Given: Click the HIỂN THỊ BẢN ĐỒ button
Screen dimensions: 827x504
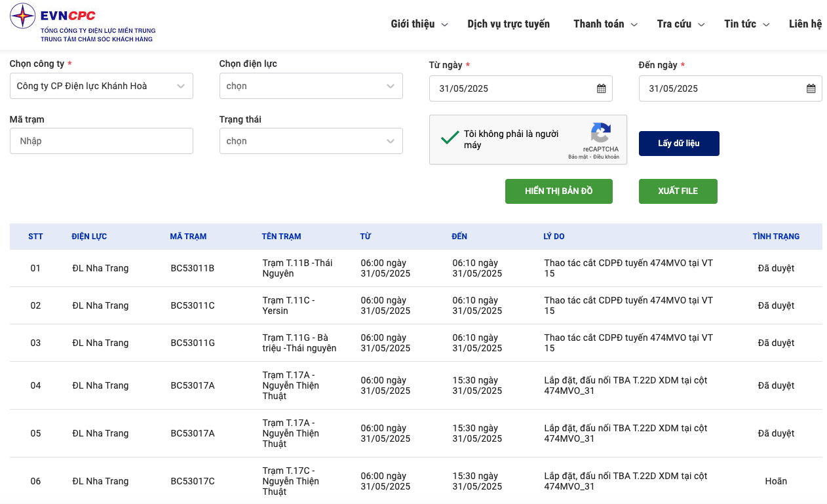Looking at the screenshot, I should click(558, 191).
